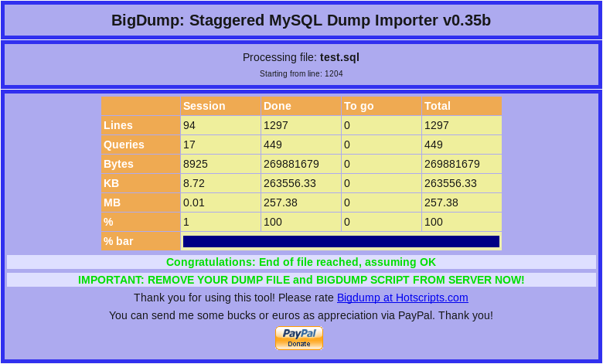Screen dimensions: 603x364
Task: Click the Total column header
Action: (x=438, y=106)
